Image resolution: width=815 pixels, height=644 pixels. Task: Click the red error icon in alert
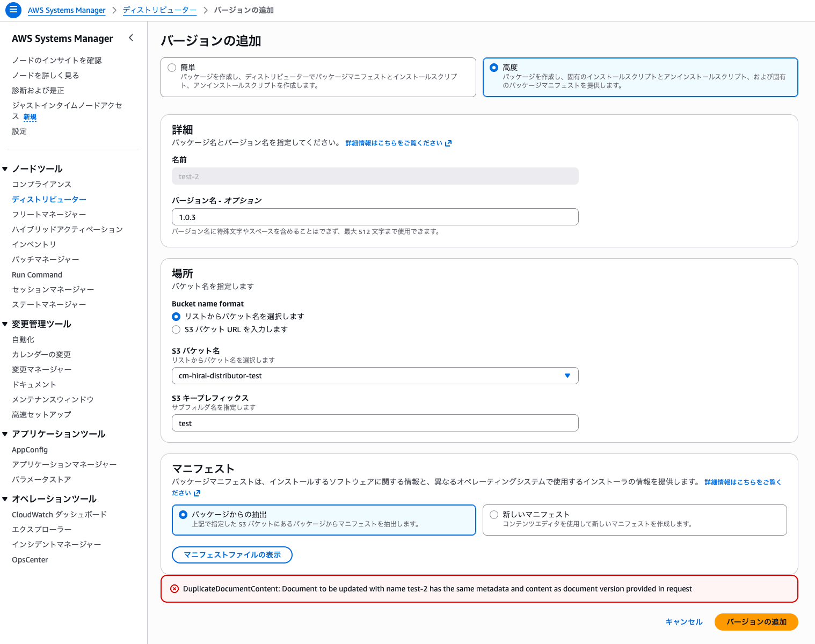click(x=174, y=589)
